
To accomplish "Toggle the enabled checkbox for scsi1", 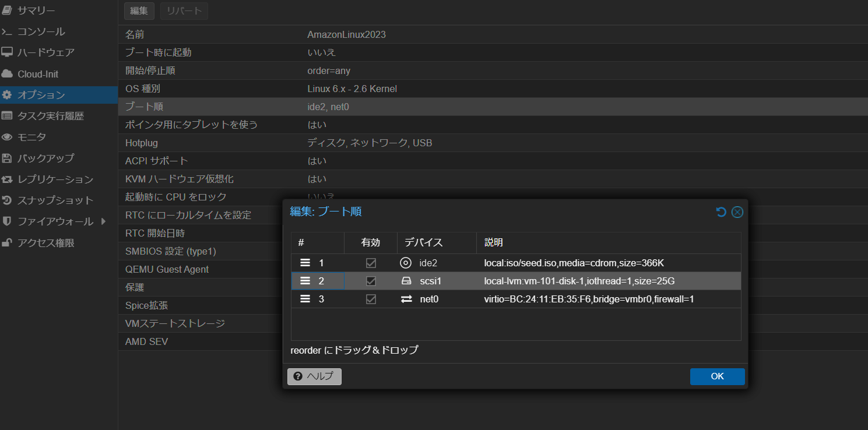I will (x=371, y=281).
